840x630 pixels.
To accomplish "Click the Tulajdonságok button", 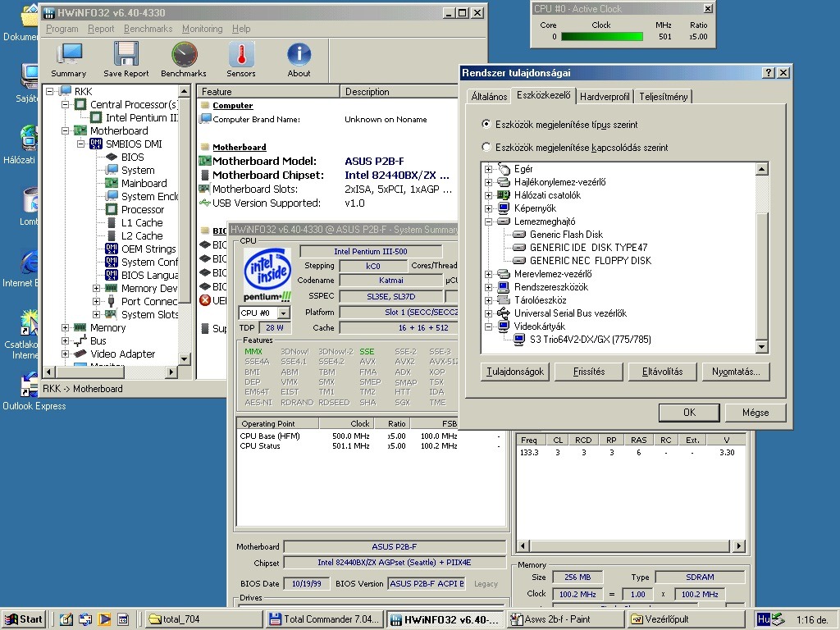I will click(x=515, y=372).
